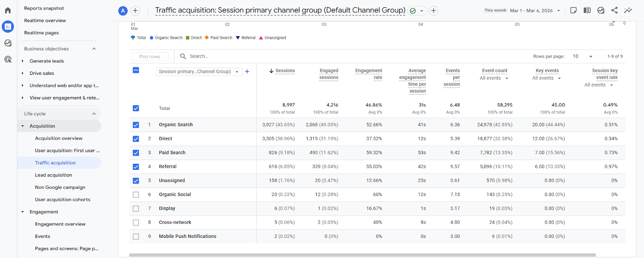Open the Advertising icon in left rail

point(8,60)
